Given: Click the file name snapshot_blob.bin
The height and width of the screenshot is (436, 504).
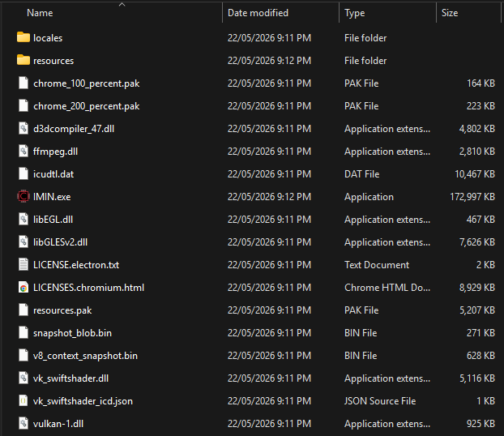Looking at the screenshot, I should coord(72,333).
